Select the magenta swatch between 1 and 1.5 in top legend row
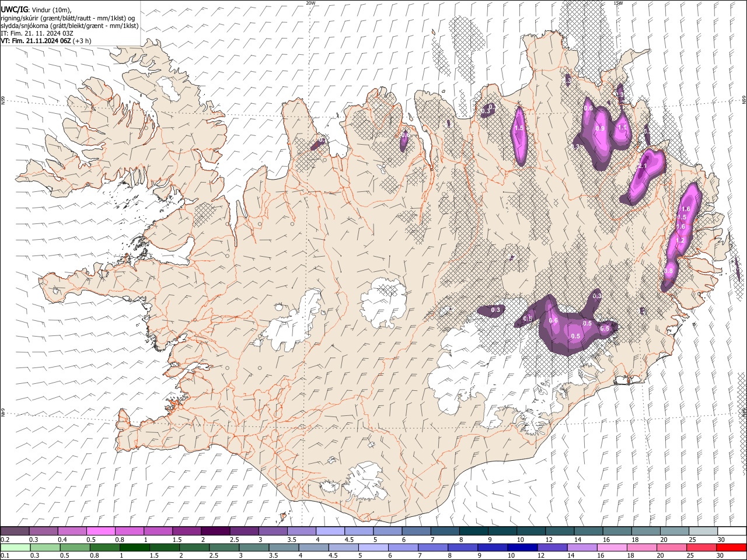 point(158,531)
